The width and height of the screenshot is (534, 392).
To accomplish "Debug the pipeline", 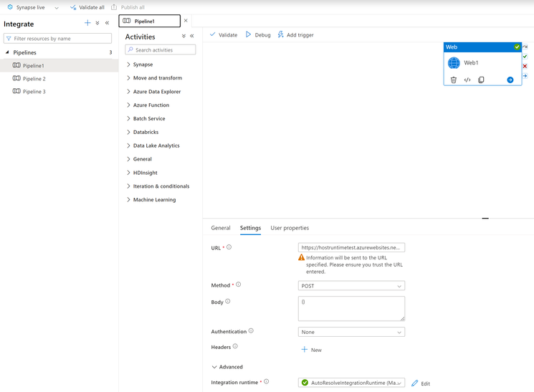I will tap(258, 34).
